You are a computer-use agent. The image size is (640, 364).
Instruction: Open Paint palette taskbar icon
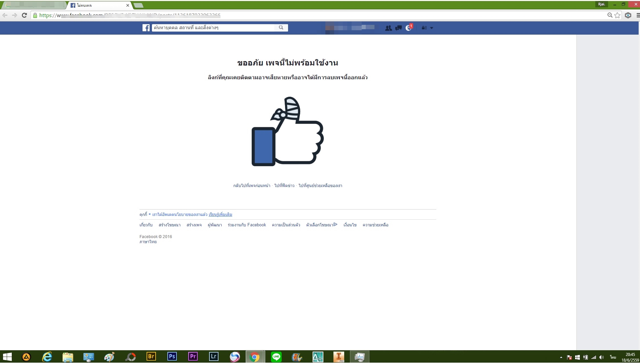pos(110,357)
